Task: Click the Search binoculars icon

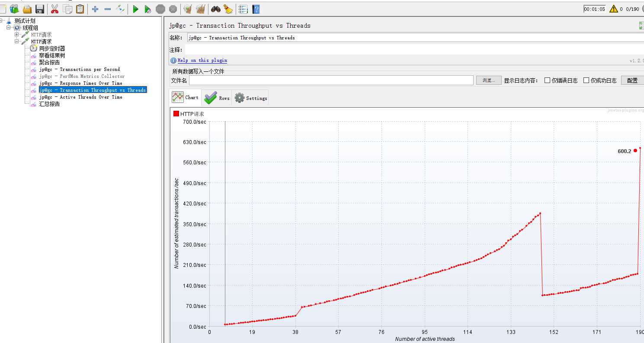Action: [215, 9]
